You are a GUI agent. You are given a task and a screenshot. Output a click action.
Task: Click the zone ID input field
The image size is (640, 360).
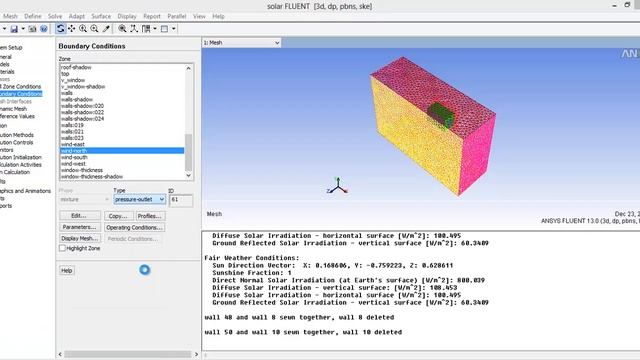[181, 200]
